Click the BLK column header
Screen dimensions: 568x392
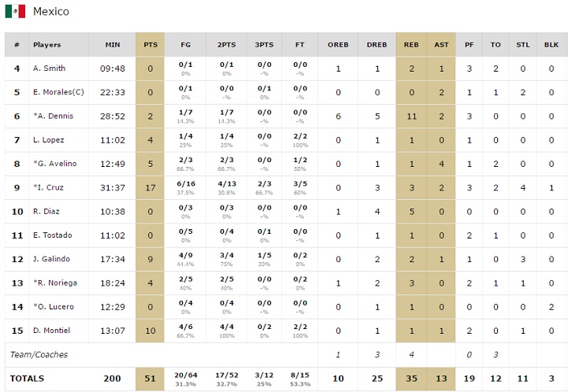(x=551, y=45)
